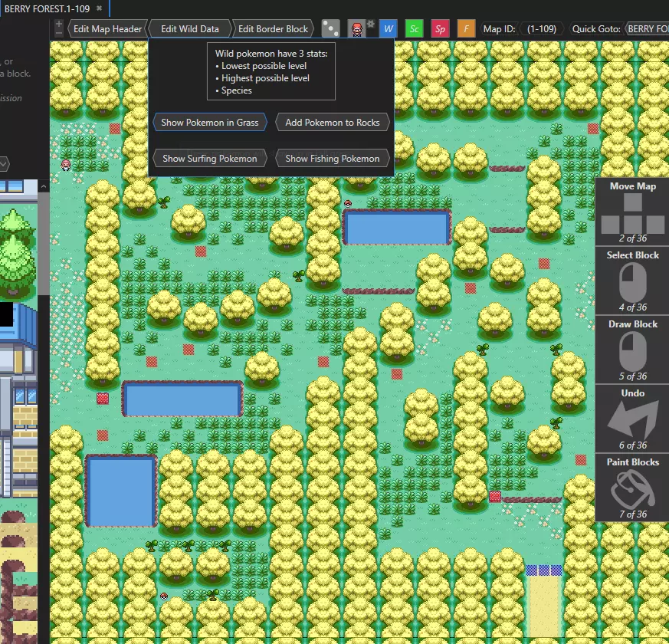
Task: Click Edit Map Header
Action: [x=107, y=29]
